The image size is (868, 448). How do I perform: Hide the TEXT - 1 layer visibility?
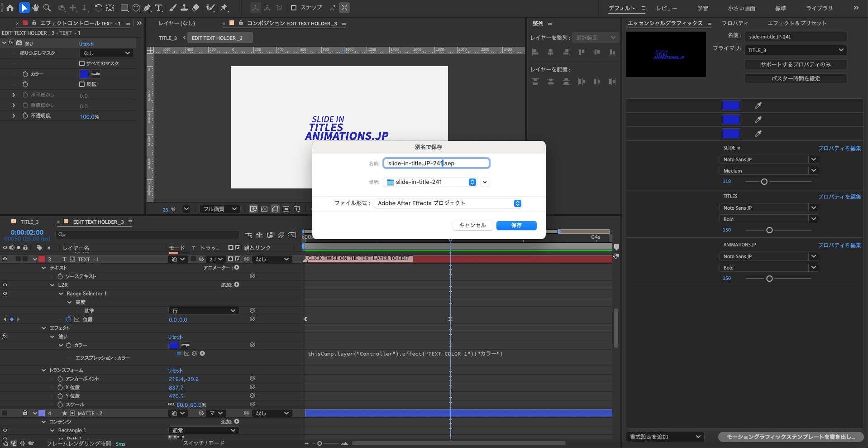coord(5,259)
